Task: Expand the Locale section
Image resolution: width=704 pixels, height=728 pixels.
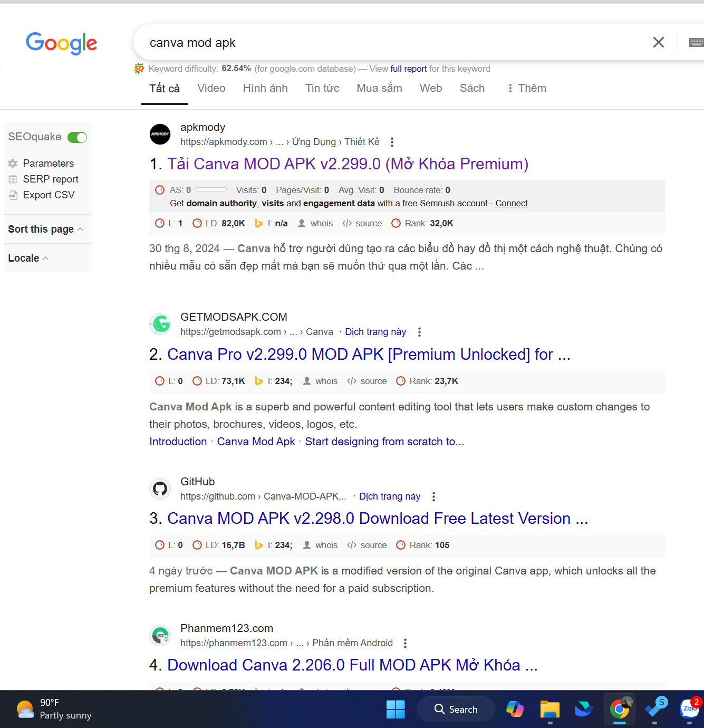Action: point(28,258)
